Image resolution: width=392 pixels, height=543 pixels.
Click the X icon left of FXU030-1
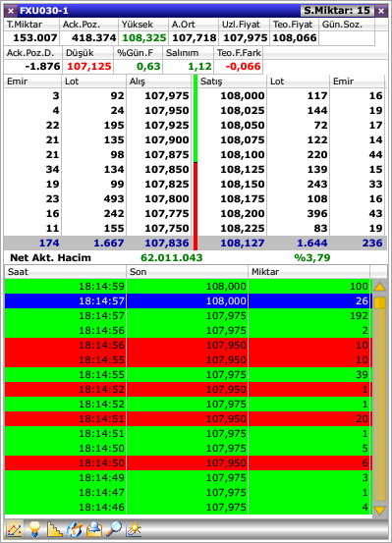point(11,11)
